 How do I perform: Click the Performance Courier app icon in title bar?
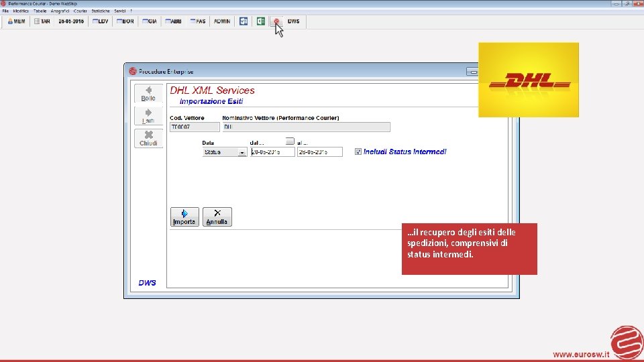click(3, 3)
